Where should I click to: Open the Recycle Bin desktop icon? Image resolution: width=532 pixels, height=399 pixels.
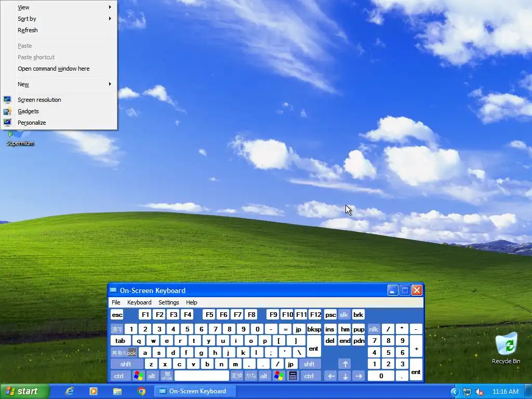point(506,348)
